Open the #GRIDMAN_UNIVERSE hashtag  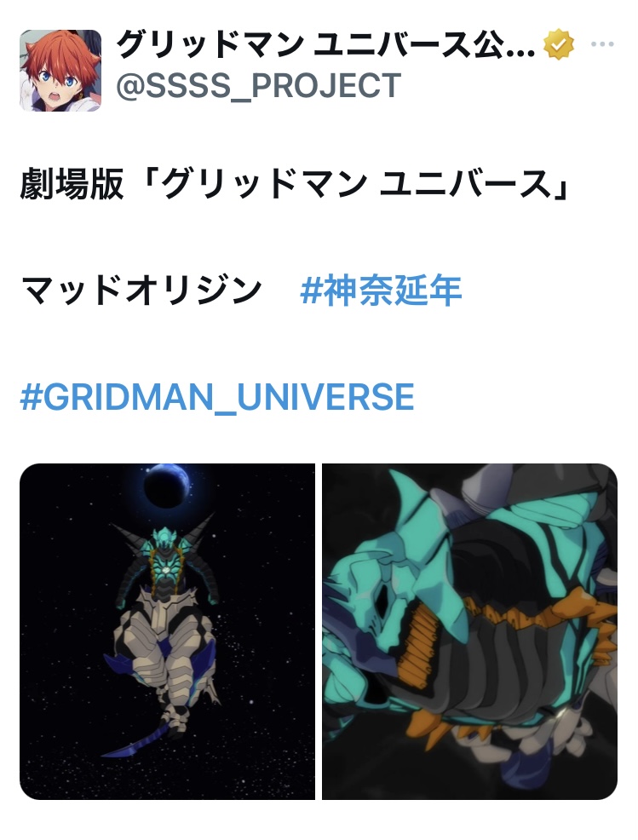217,396
